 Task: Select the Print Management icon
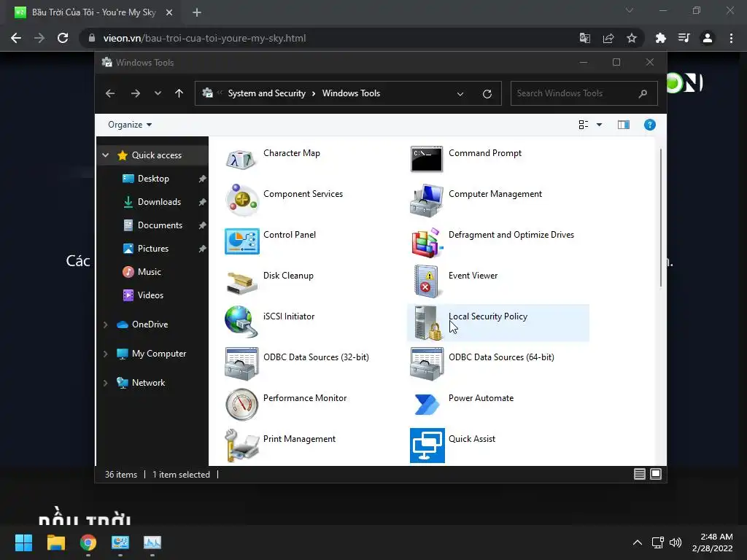[x=241, y=446]
